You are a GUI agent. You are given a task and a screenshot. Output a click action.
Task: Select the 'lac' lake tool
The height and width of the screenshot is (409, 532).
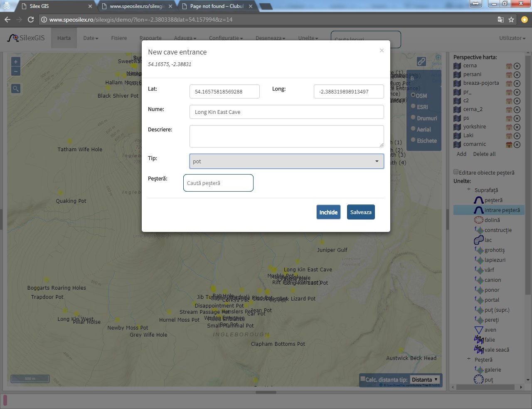click(x=479, y=240)
